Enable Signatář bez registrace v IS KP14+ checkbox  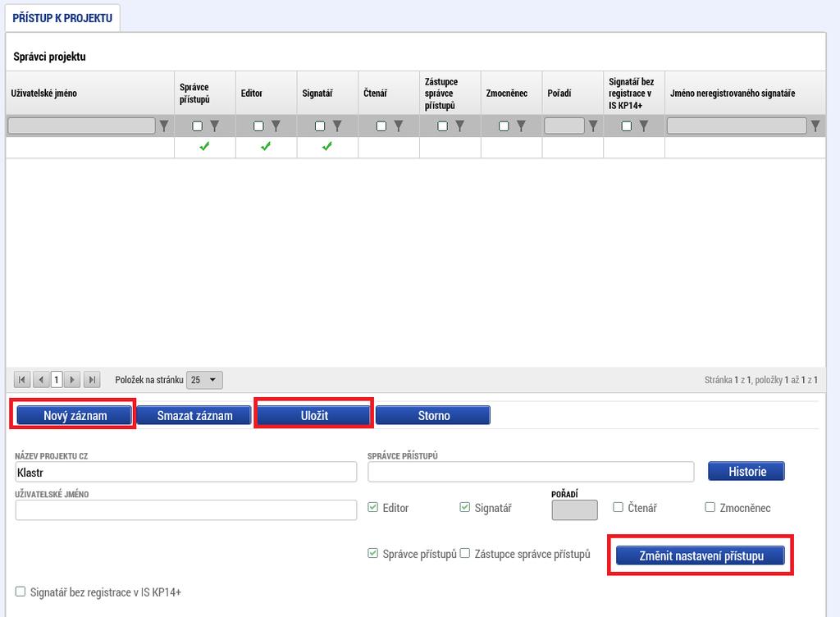click(x=21, y=592)
